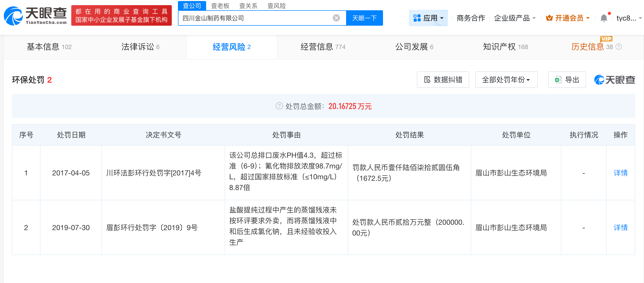Viewport: 644px width, 283px height.
Task: Expand the 应用 dropdown
Action: (428, 18)
